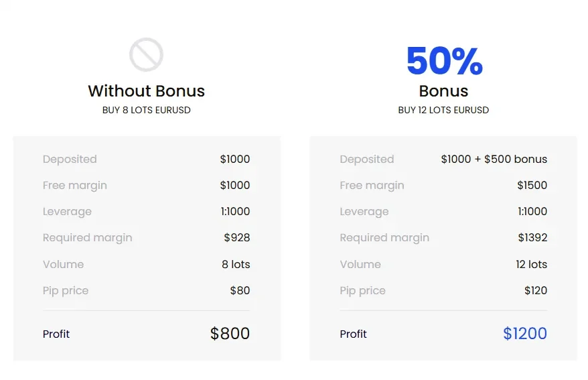Image resolution: width=588 pixels, height=380 pixels.
Task: Click the $120 pip price
Action: pyautogui.click(x=536, y=290)
